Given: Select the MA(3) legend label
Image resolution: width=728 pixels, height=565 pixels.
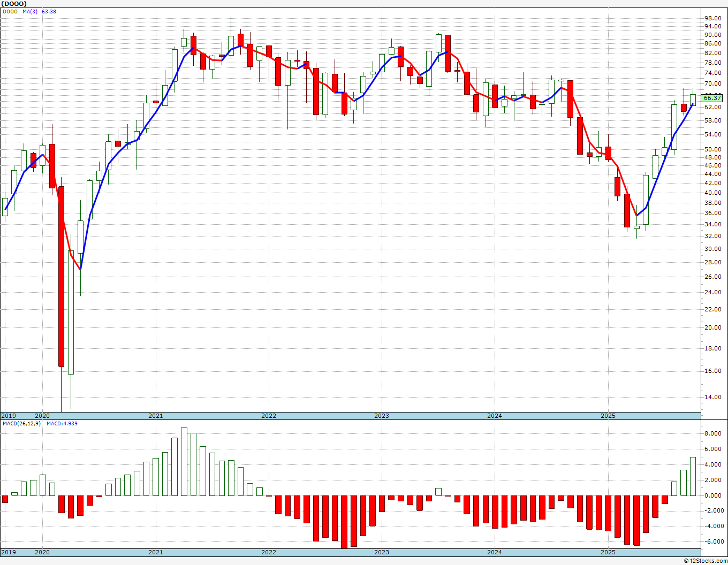Looking at the screenshot, I should click(30, 11).
